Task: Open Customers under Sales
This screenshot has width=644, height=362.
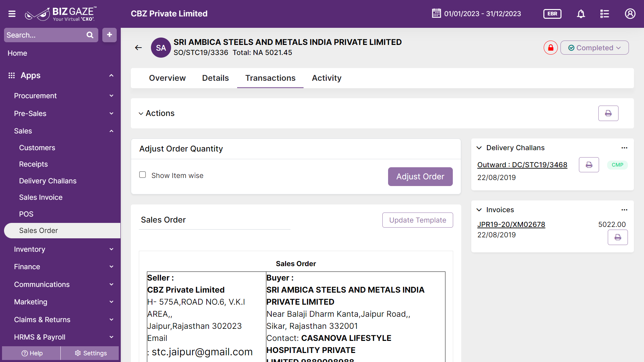Action: pos(37,148)
